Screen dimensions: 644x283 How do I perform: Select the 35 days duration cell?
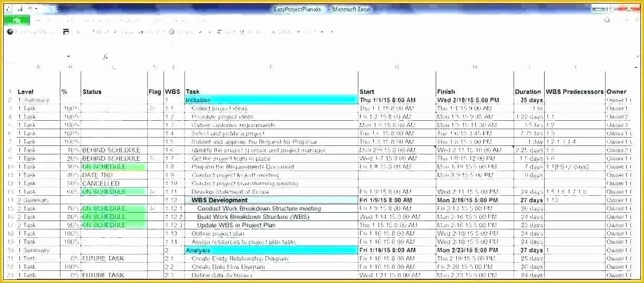[529, 100]
